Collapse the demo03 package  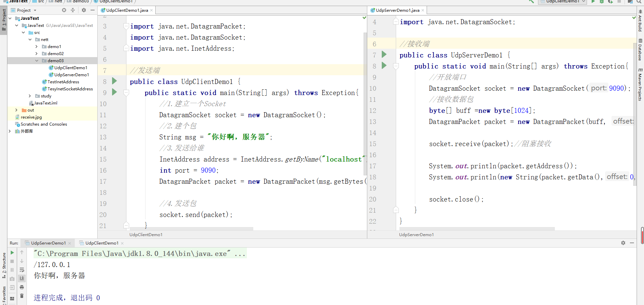37,60
